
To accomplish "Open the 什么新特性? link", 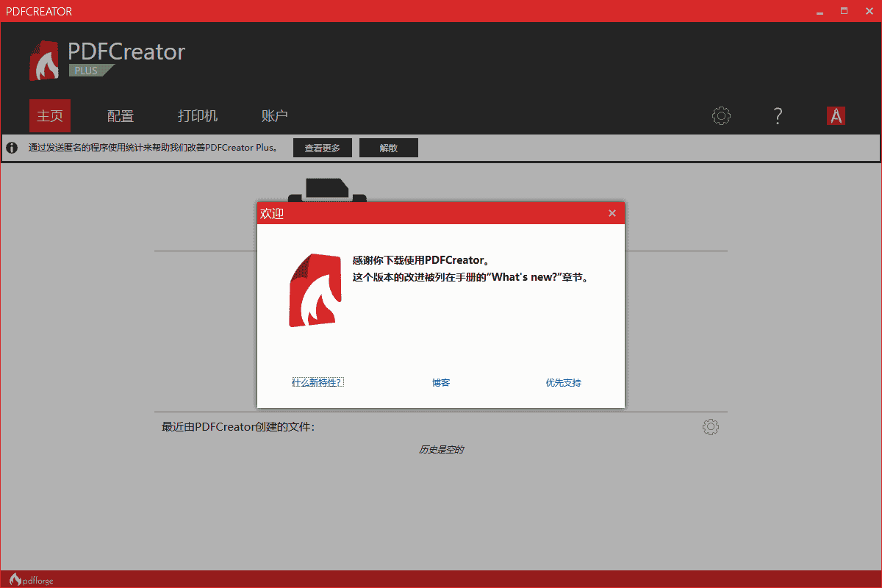I will pos(318,382).
